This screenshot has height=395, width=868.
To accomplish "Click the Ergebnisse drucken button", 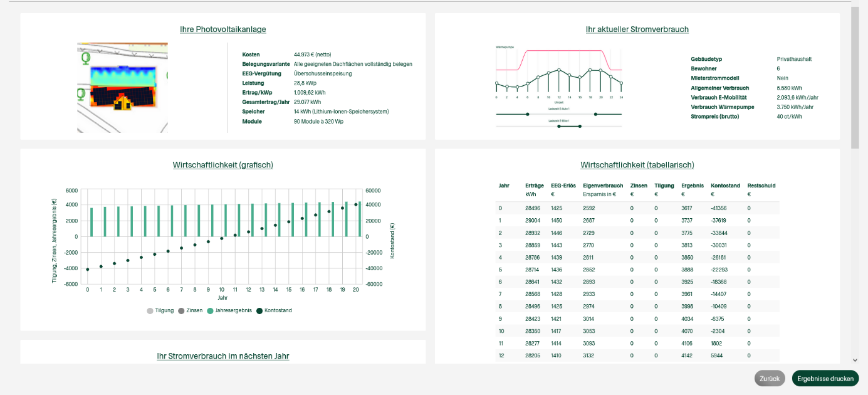I will (x=825, y=379).
